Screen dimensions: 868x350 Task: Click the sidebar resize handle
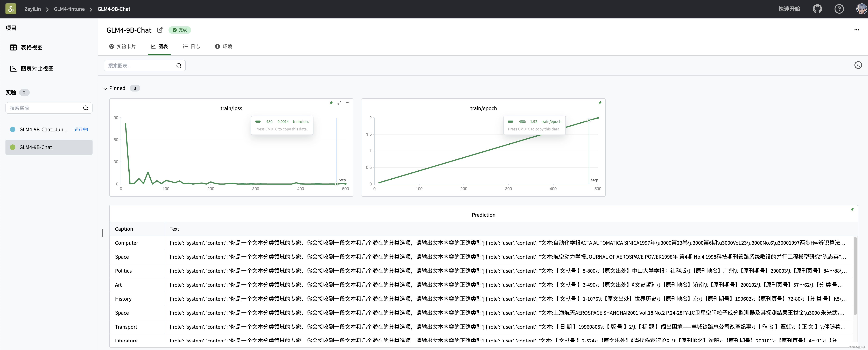[x=102, y=233]
